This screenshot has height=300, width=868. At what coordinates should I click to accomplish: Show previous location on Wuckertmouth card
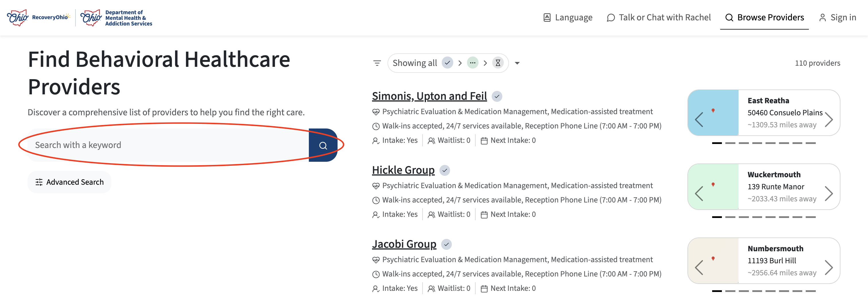(699, 194)
